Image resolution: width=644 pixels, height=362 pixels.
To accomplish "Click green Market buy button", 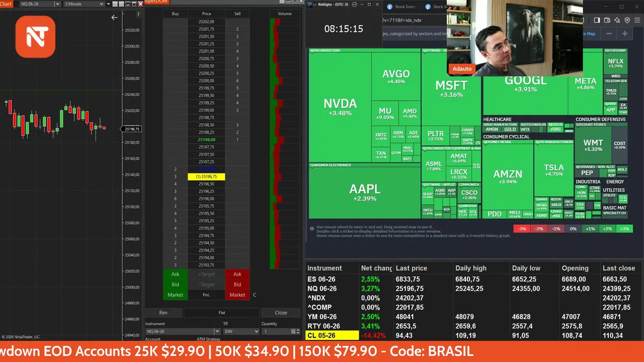I will pos(175,295).
